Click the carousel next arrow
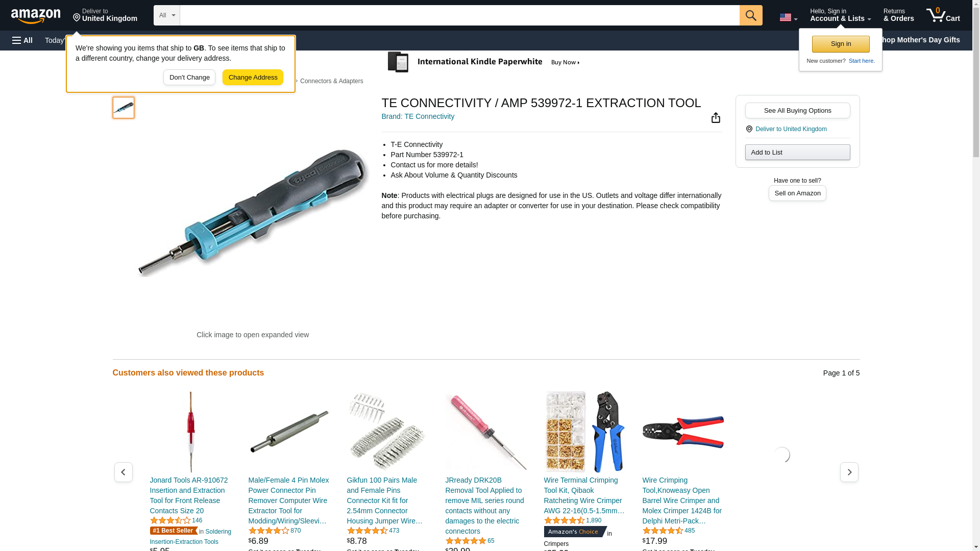This screenshot has height=551, width=980. pos(849,472)
